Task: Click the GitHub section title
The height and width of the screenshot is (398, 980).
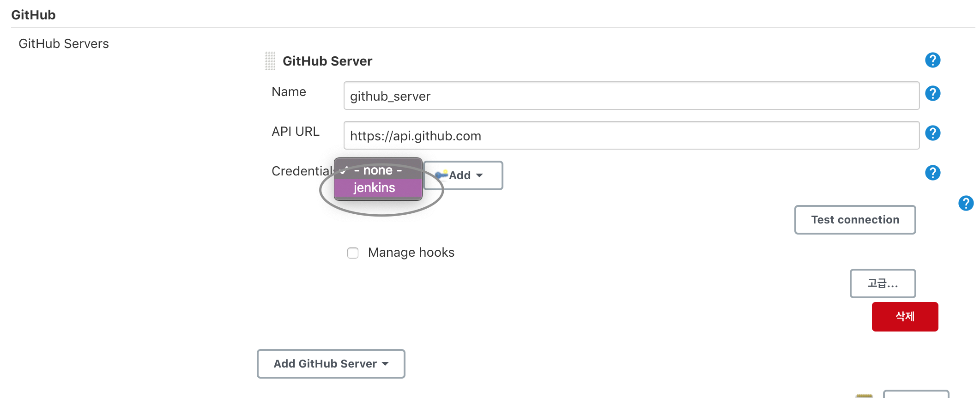Action: 33,15
